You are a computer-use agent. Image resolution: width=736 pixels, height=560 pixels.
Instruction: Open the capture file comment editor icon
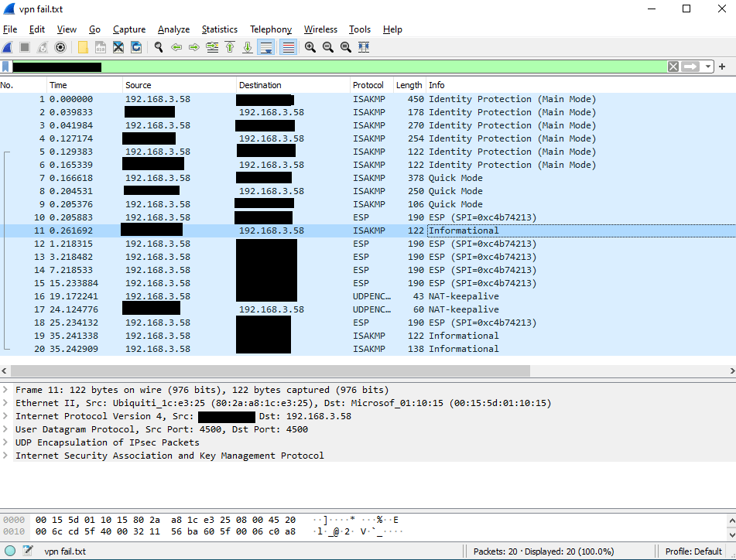[28, 551]
